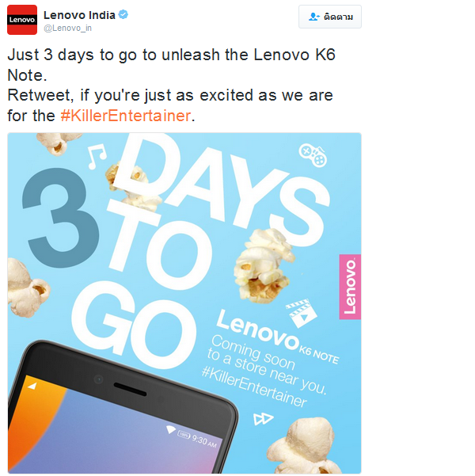
Task: Click the movie clapperboard play icon
Action: tap(301, 314)
